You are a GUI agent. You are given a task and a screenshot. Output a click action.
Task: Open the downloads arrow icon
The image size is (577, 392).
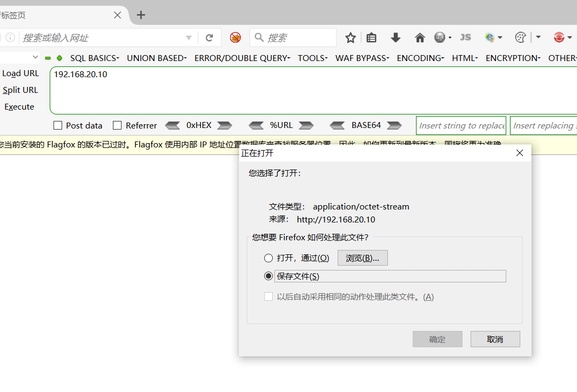[x=395, y=38]
